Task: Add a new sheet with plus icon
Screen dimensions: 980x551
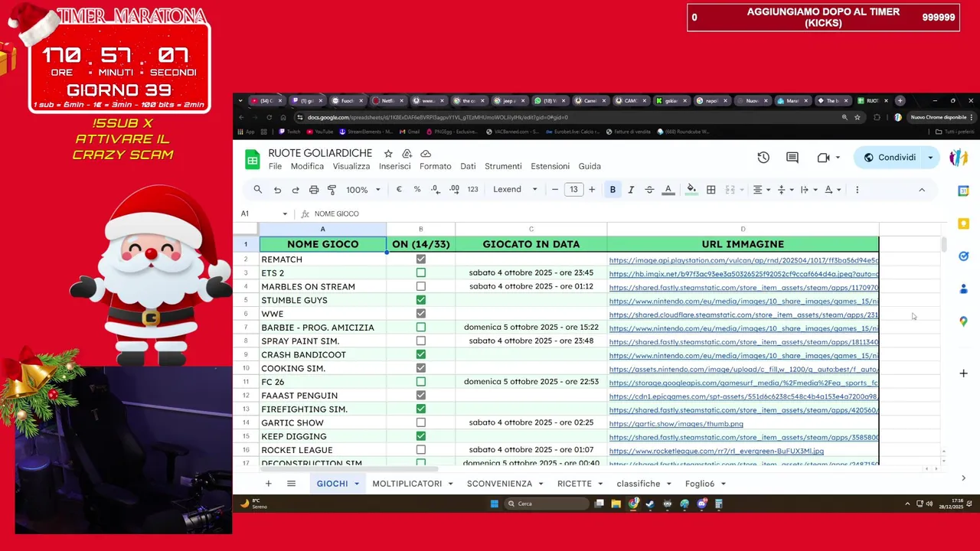Action: (x=268, y=484)
